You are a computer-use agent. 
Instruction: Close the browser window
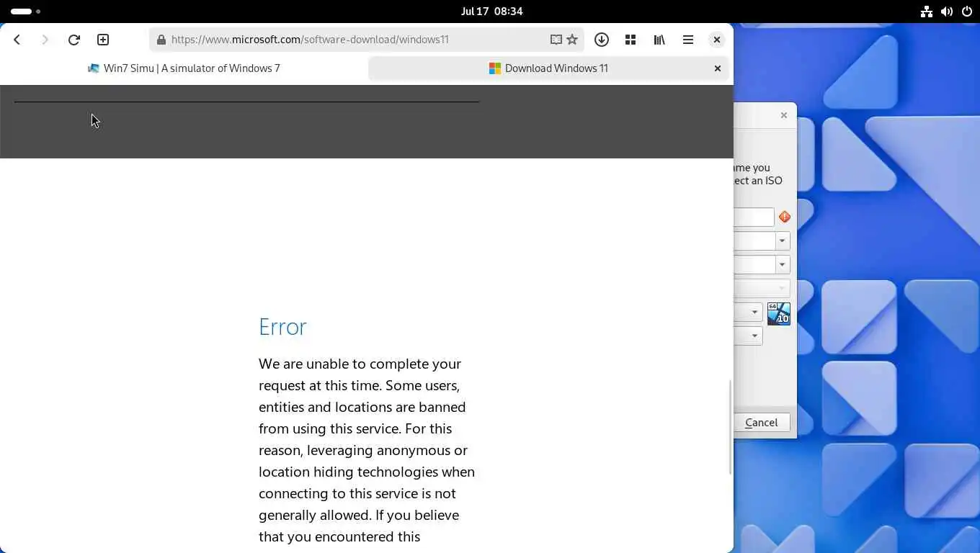point(717,40)
